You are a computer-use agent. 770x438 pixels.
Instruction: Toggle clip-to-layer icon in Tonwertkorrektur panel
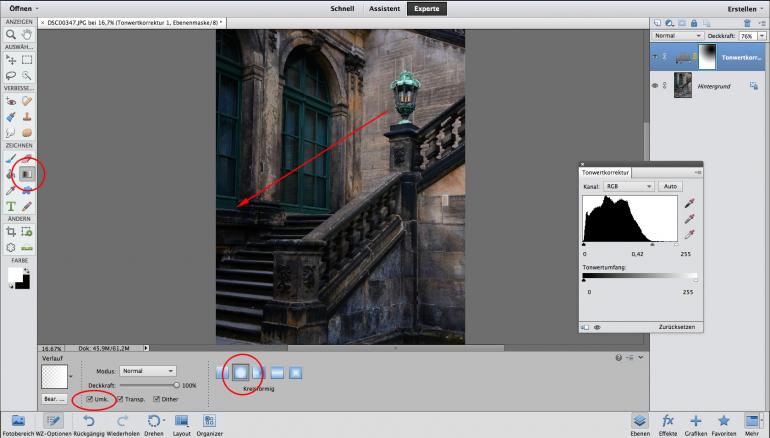pos(585,327)
